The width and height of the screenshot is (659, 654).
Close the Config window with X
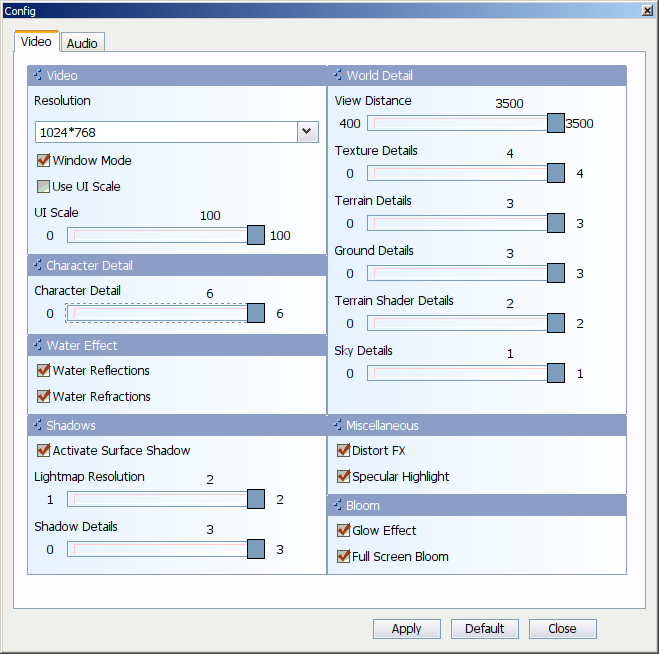click(647, 11)
